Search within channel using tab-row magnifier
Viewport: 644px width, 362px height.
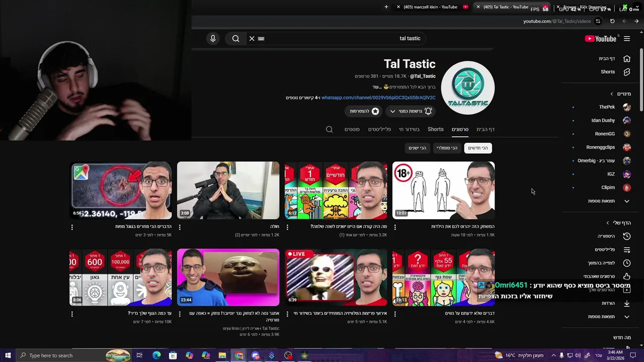click(330, 129)
